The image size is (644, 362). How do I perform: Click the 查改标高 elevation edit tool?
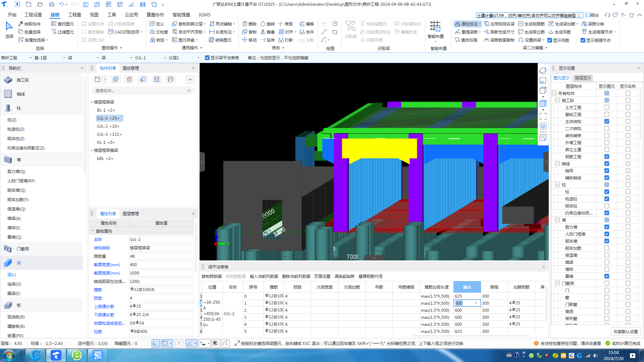[466, 40]
